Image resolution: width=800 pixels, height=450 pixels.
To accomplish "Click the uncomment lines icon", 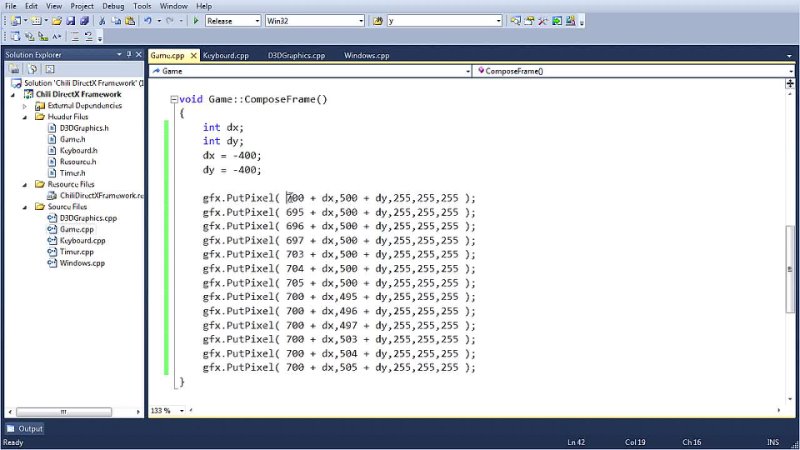I will point(89,36).
